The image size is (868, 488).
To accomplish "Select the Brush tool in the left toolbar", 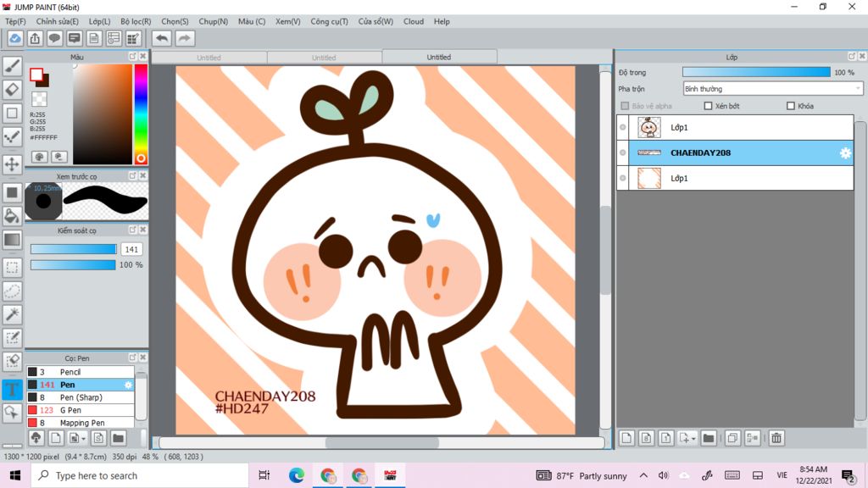I will coord(12,66).
